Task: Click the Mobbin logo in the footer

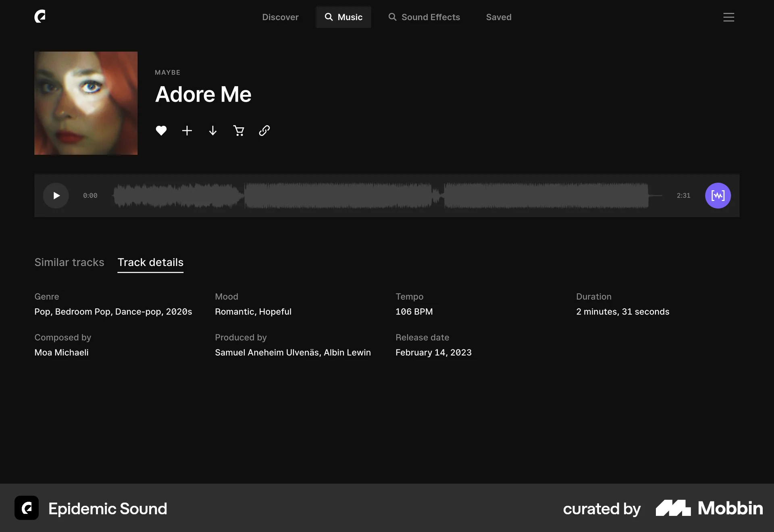Action: (709, 508)
